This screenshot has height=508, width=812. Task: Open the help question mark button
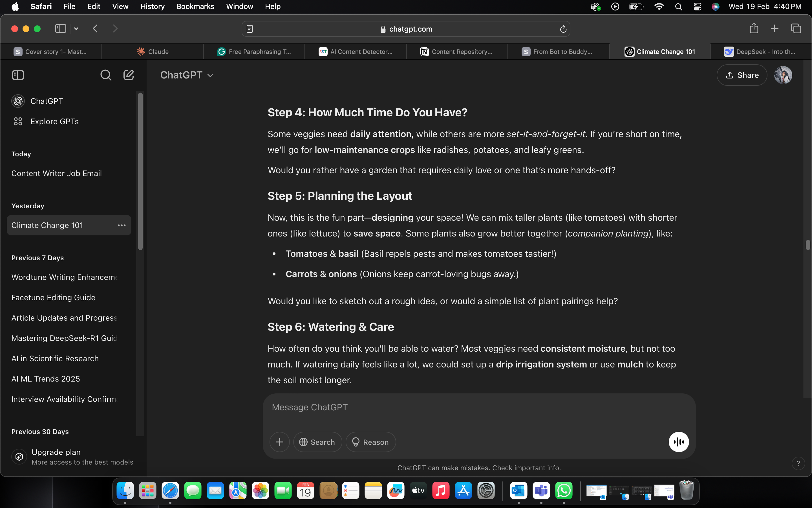tap(798, 463)
